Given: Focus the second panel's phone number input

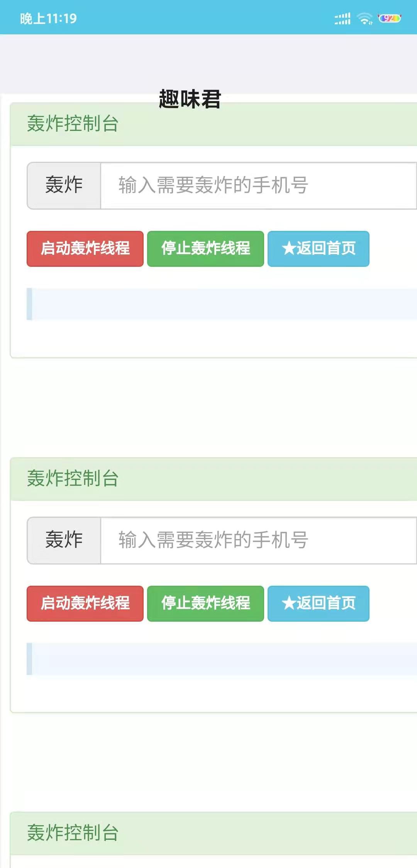Looking at the screenshot, I should tap(258, 541).
